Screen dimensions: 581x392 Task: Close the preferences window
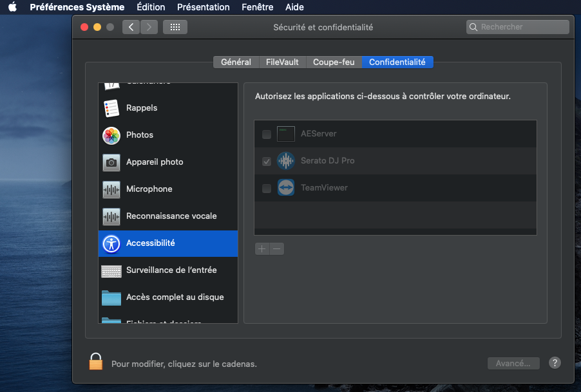tap(84, 27)
